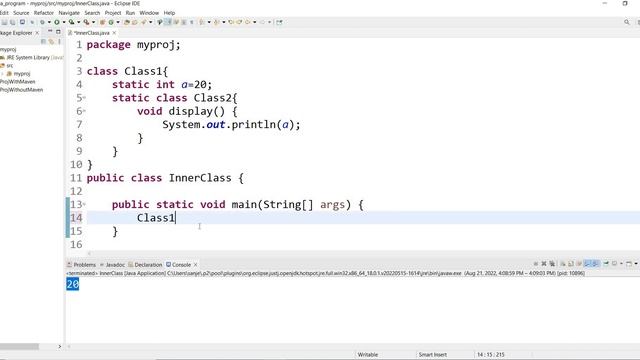Click the New Java Package icon

[x=102, y=22]
